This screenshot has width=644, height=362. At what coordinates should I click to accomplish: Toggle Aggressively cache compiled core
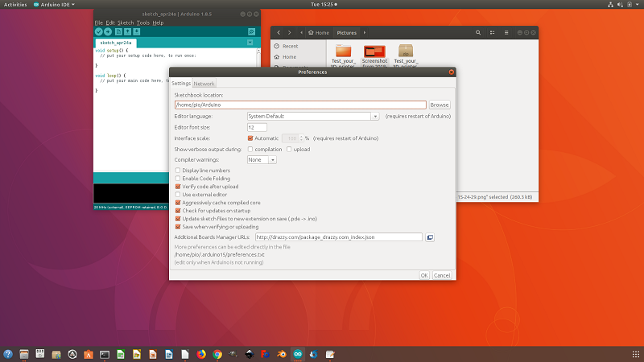[178, 203]
